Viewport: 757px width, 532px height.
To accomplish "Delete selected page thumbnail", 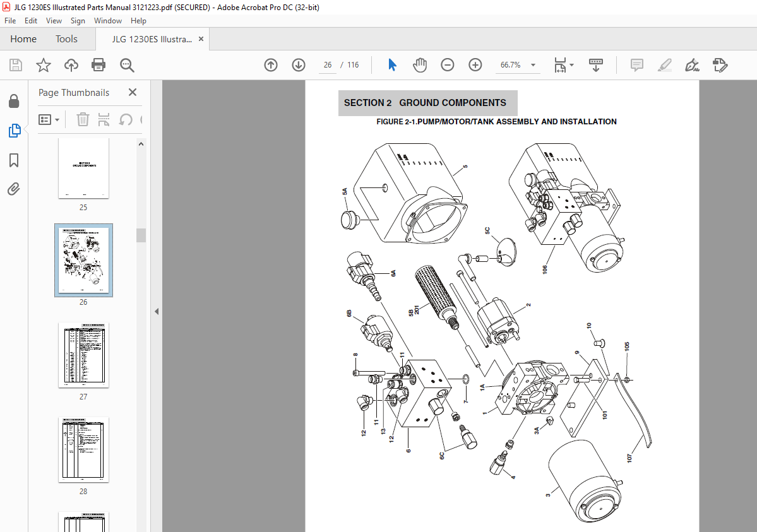I will tap(83, 119).
